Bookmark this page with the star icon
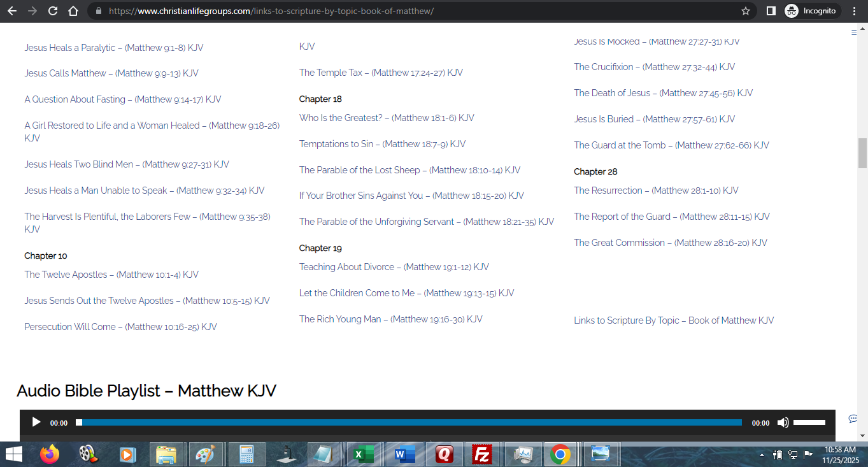Image resolution: width=868 pixels, height=467 pixels. [746, 11]
